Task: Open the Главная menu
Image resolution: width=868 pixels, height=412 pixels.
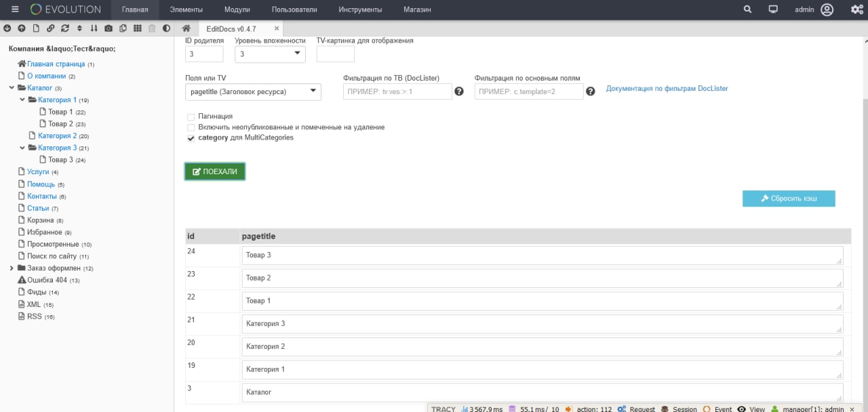Action: 135,9
